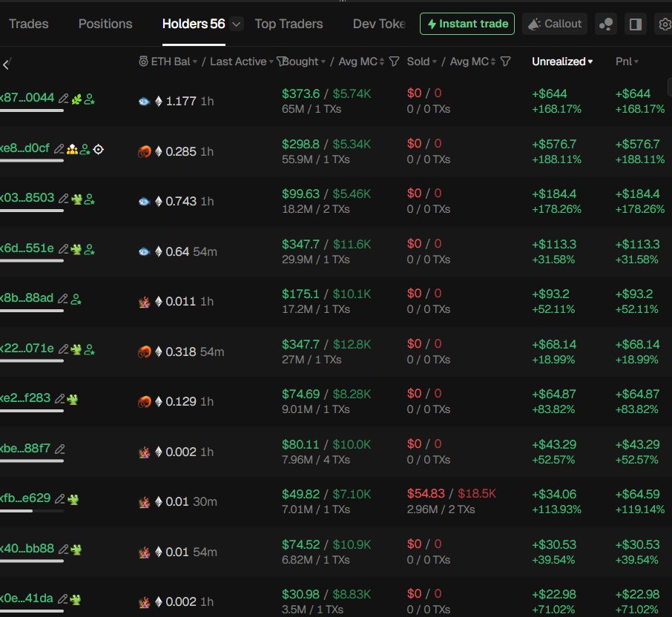Switch to the Positions tab

(105, 24)
